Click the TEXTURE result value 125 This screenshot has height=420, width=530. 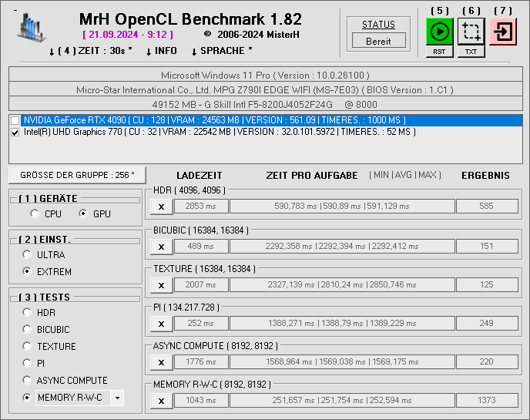(487, 284)
